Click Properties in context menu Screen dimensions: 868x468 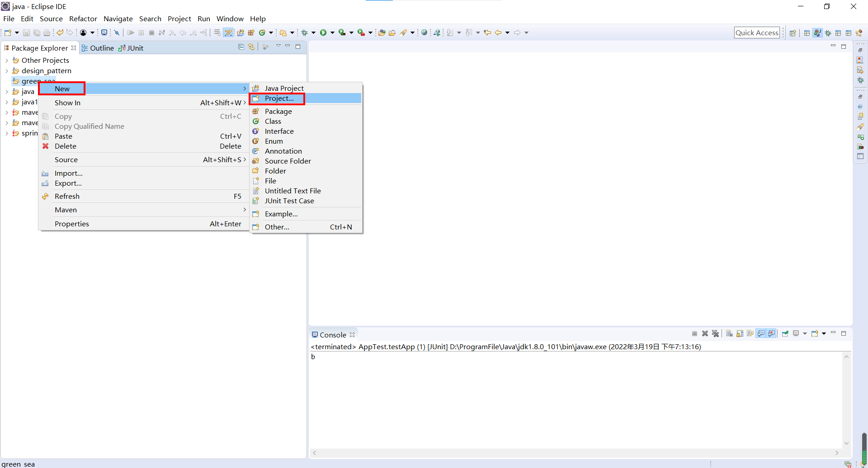144,224
